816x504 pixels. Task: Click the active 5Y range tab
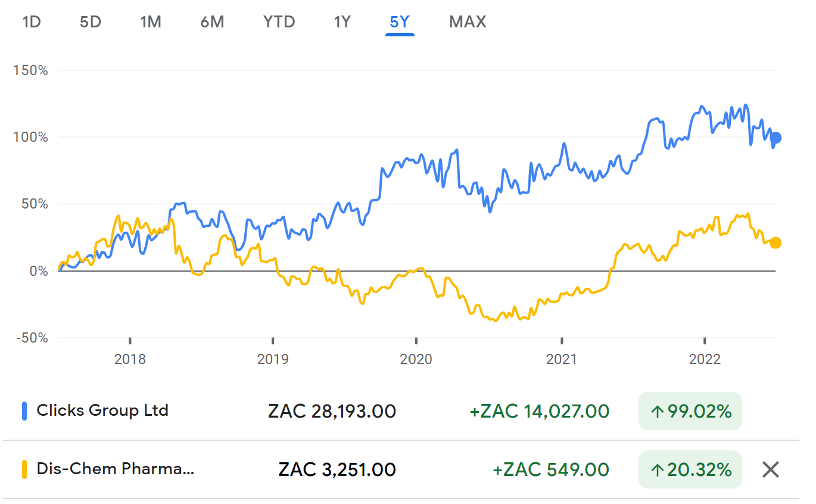tap(400, 22)
